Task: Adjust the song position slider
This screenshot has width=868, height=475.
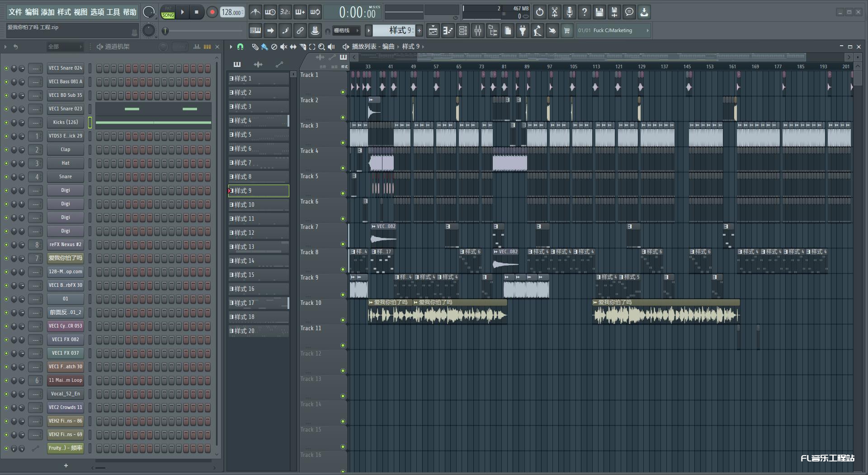Action: click(x=203, y=31)
